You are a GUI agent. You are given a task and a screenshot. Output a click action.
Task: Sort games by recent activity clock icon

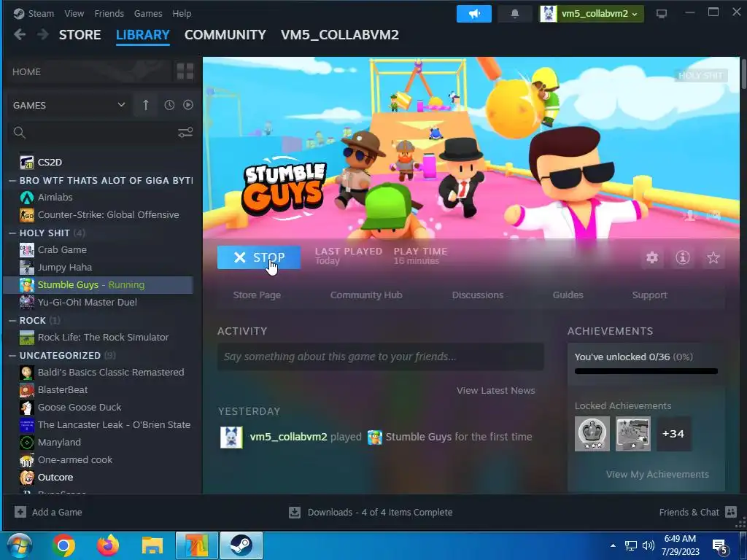tap(169, 105)
